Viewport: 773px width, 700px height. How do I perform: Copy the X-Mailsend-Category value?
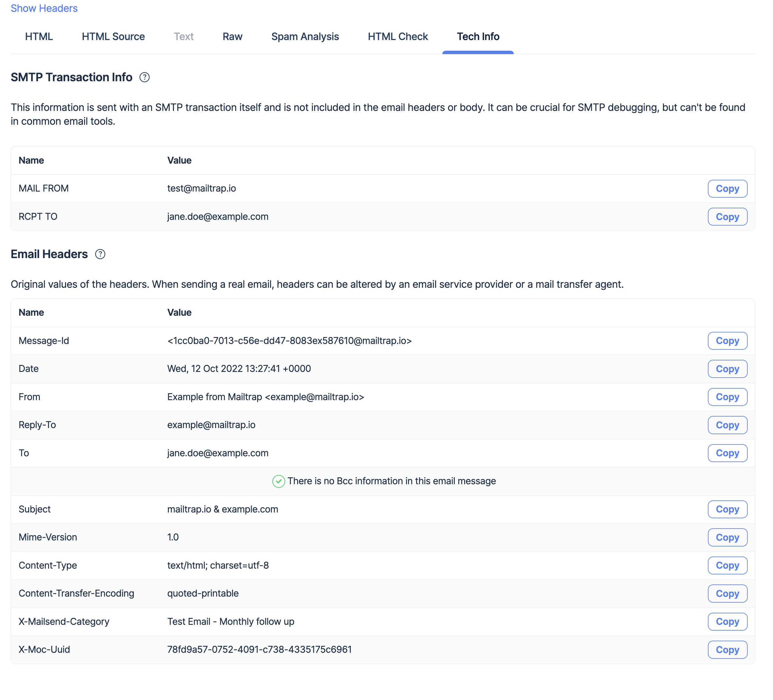point(727,621)
